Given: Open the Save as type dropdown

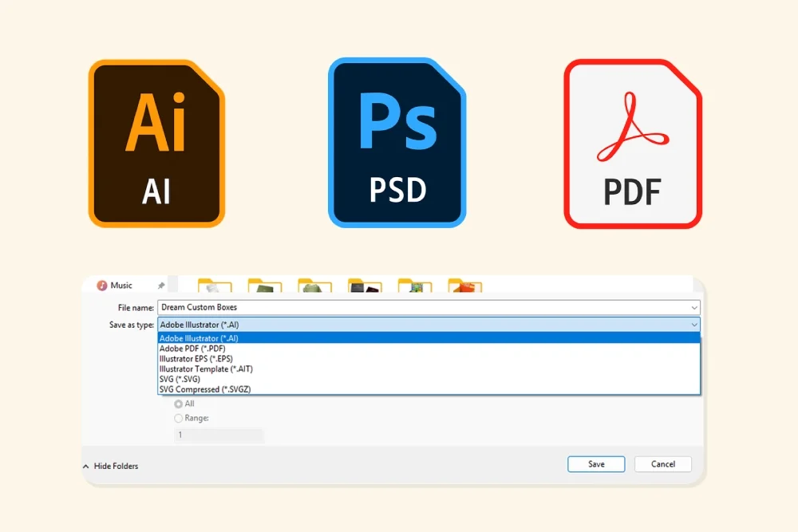Looking at the screenshot, I should pos(693,325).
